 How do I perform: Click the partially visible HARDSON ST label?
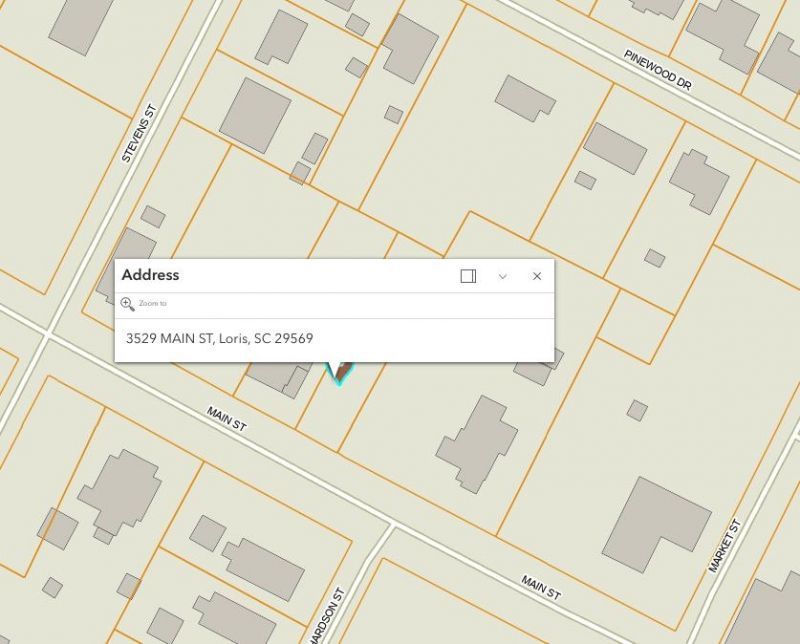click(x=327, y=616)
